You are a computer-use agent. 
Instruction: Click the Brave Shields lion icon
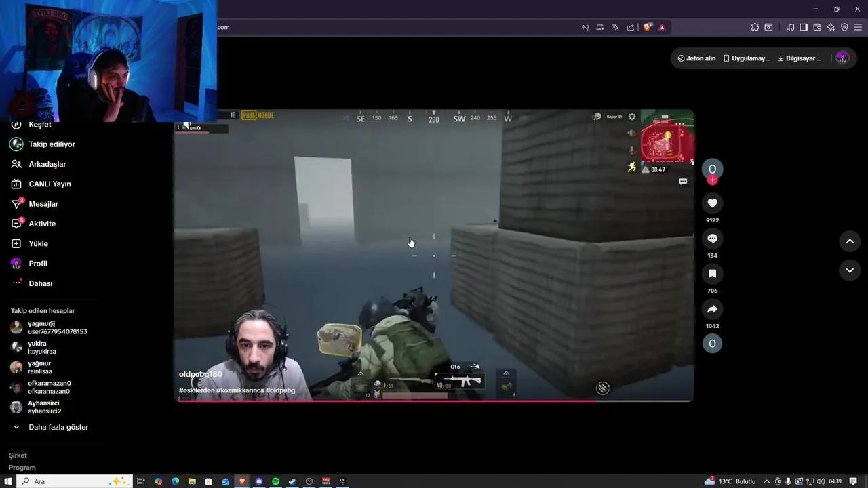[648, 27]
